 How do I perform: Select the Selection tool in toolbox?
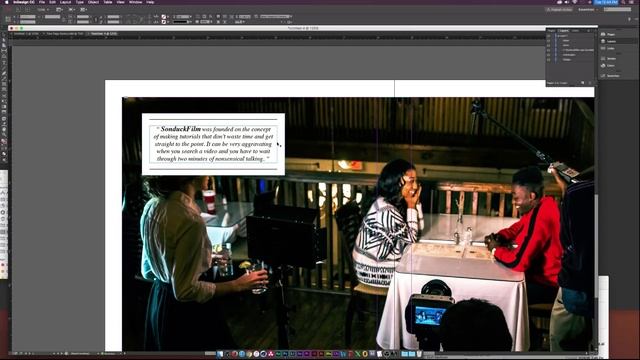coord(4,36)
